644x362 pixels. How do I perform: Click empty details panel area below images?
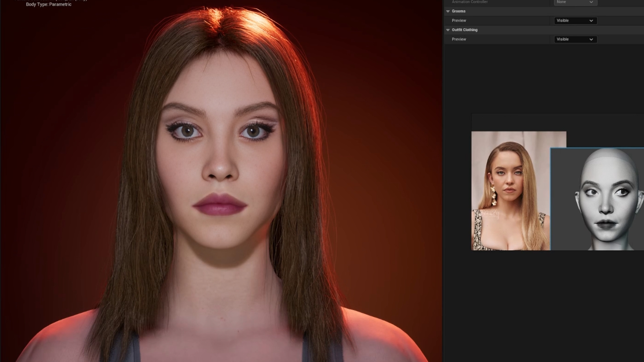[543, 302]
